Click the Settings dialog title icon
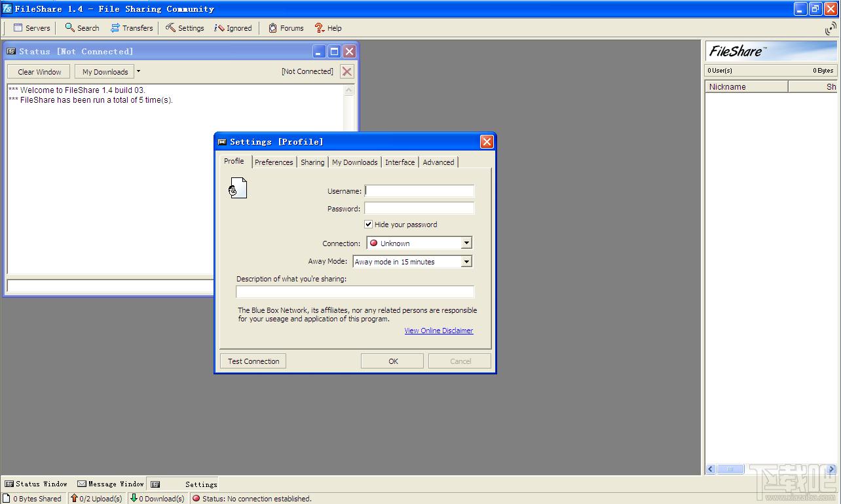This screenshot has width=841, height=504. (x=222, y=142)
